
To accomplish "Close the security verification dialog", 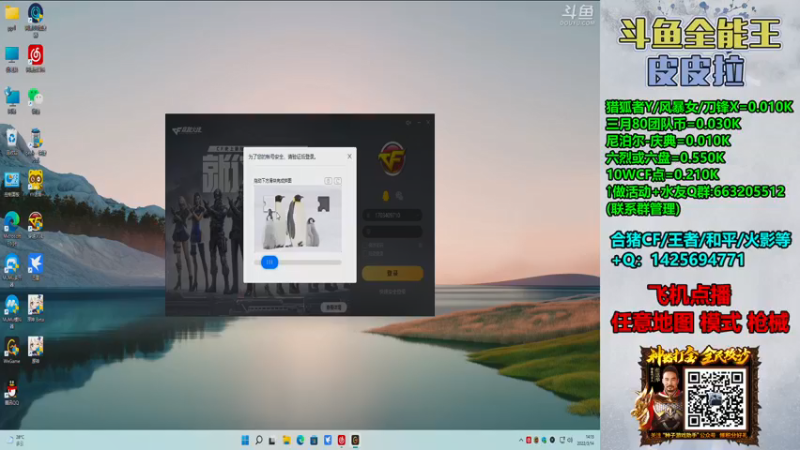I will pos(349,157).
